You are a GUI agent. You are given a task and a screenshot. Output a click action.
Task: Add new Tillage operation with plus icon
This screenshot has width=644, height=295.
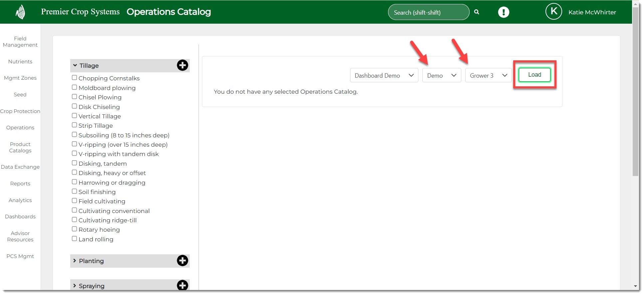(x=182, y=65)
